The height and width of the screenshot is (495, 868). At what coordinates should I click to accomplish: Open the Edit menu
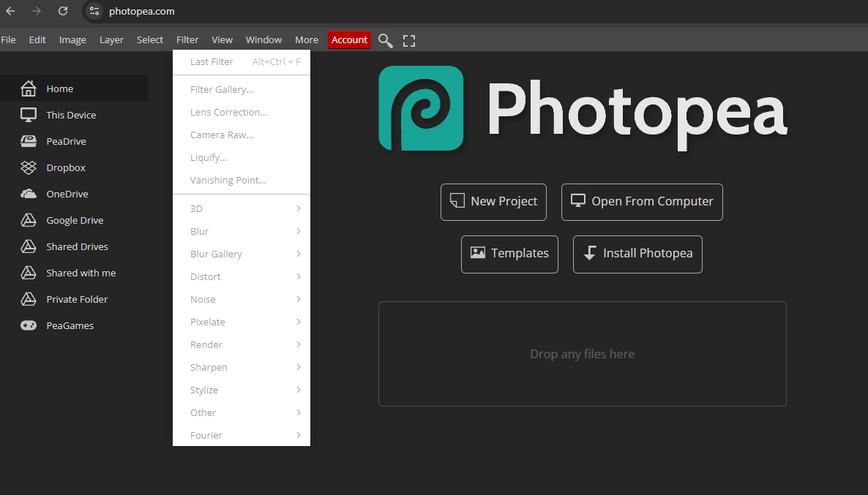(x=37, y=39)
